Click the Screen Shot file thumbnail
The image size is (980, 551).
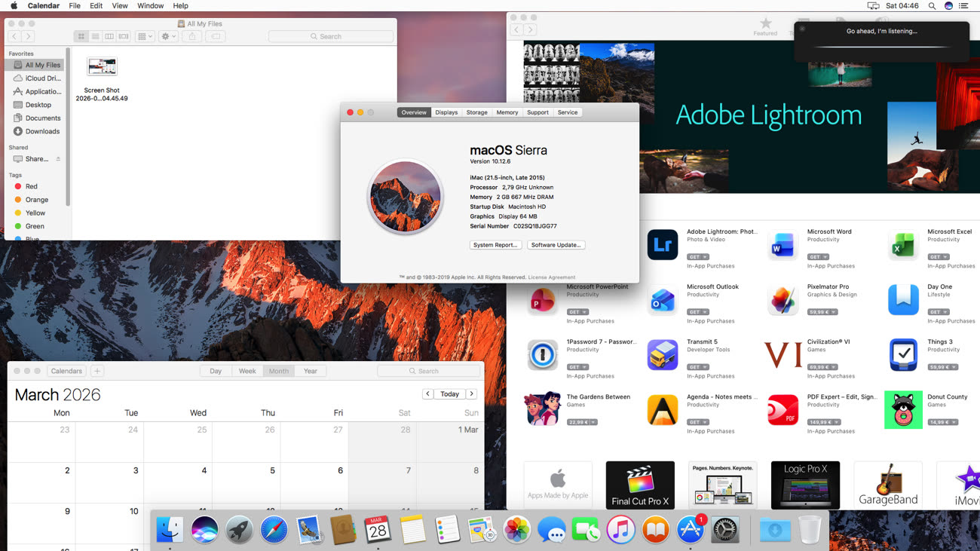point(102,67)
